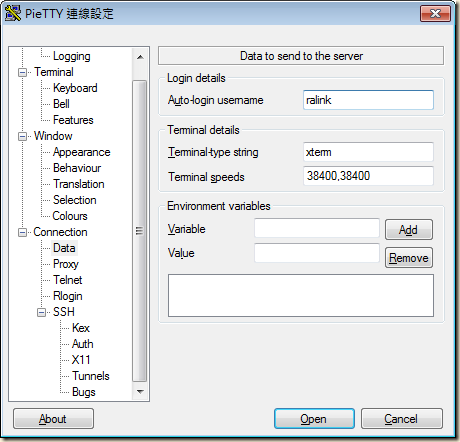Select the SSH category
Image resolution: width=460 pixels, height=442 pixels.
click(x=64, y=312)
